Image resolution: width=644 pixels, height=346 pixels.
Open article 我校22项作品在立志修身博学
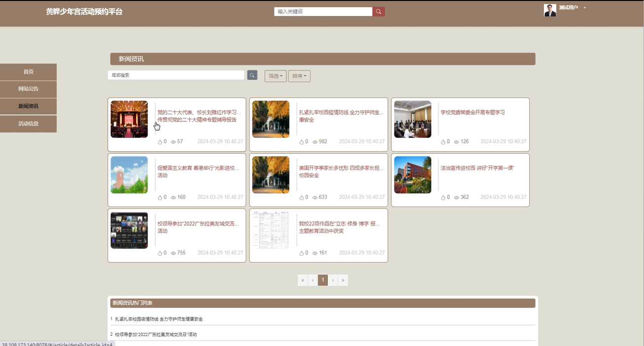point(340,227)
